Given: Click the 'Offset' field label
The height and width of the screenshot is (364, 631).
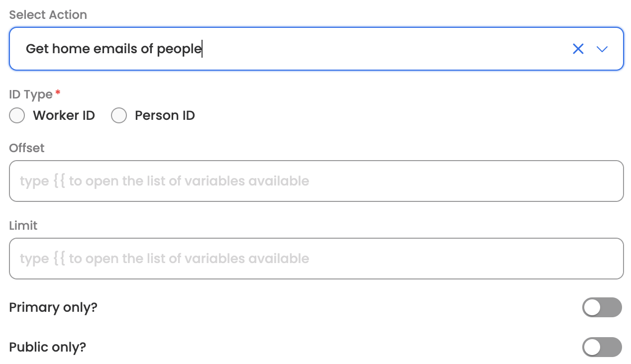Looking at the screenshot, I should 27,148.
